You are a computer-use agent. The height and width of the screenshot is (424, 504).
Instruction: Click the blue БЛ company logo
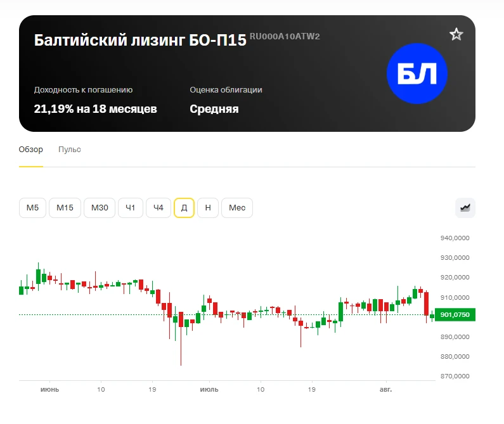click(x=417, y=74)
